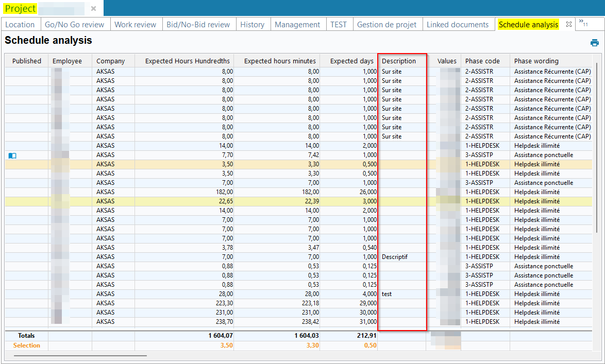The width and height of the screenshot is (605, 364).
Task: Click the published book icon in the row
Action: coord(12,155)
